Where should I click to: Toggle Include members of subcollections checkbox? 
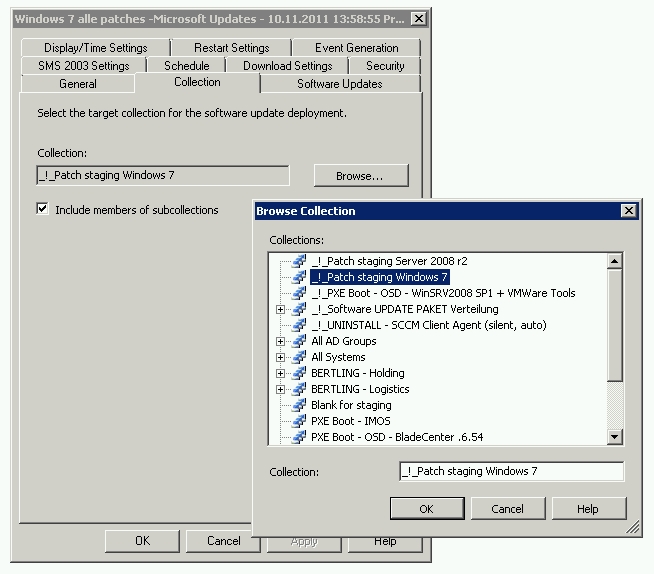click(x=42, y=209)
